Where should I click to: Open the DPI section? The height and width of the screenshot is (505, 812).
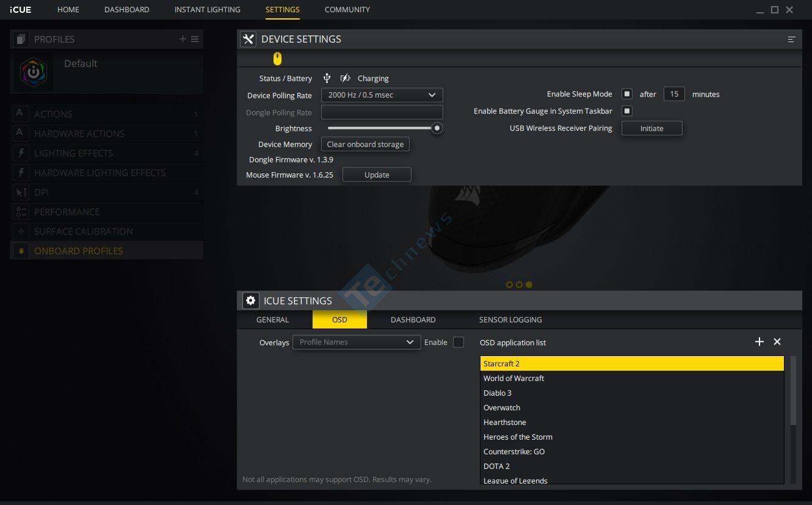[x=106, y=192]
